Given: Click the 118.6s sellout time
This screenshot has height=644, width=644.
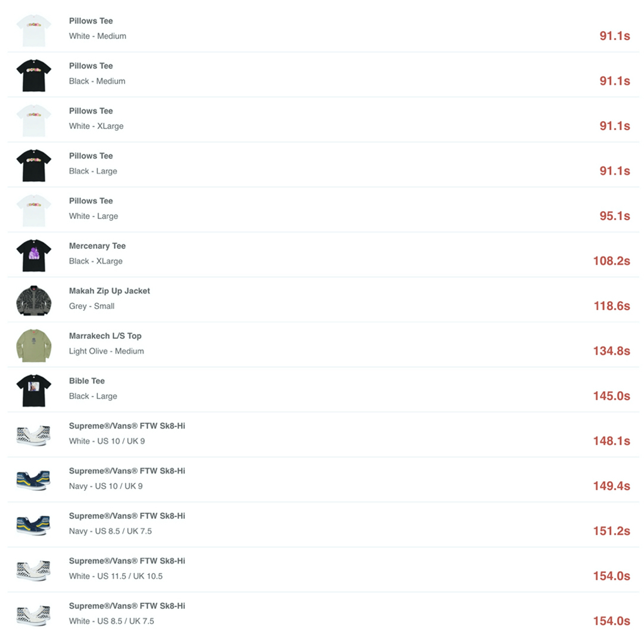Looking at the screenshot, I should click(x=611, y=306).
